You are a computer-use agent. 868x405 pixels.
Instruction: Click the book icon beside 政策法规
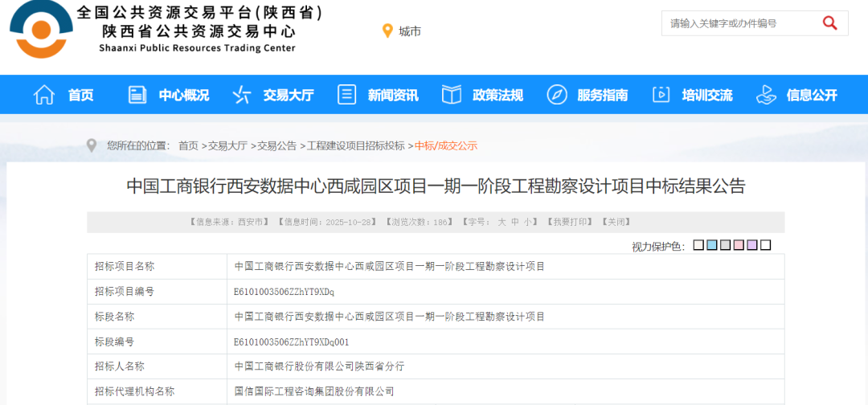click(452, 95)
